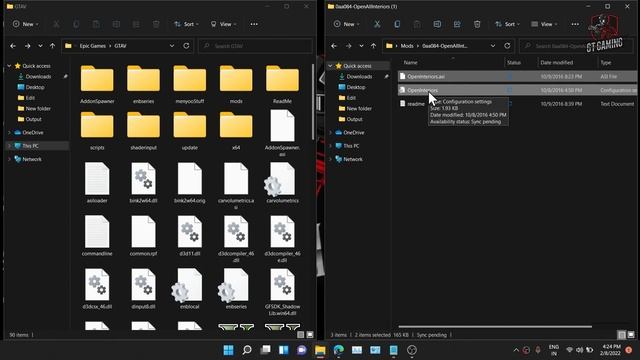
Task: Select the GFSDK_ShadowLib.win64.dll file
Action: tap(282, 292)
